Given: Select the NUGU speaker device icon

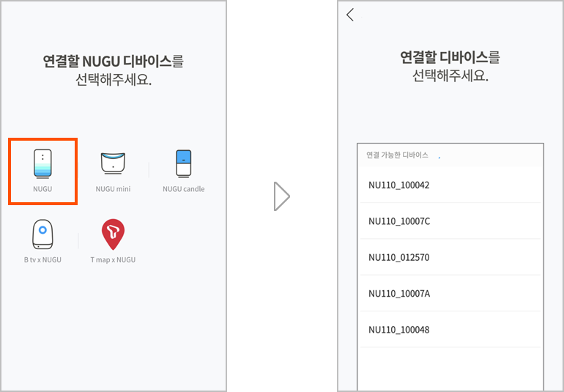Looking at the screenshot, I should [x=42, y=164].
